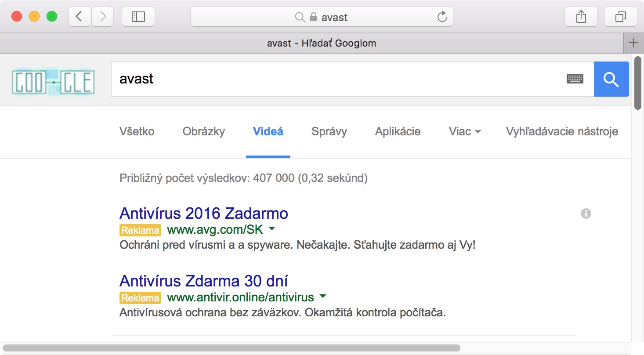Go forward with Safari's forward arrow
Screen dimensions: 644x355
pos(103,17)
